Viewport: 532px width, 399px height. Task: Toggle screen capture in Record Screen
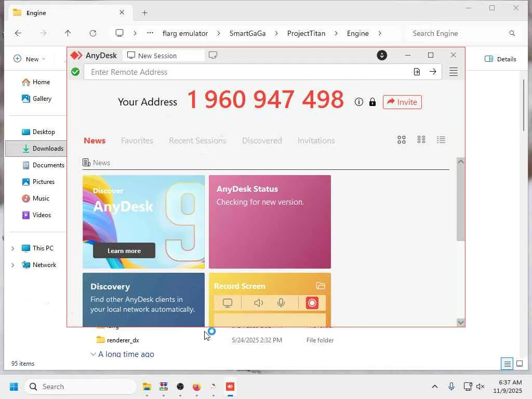click(228, 303)
